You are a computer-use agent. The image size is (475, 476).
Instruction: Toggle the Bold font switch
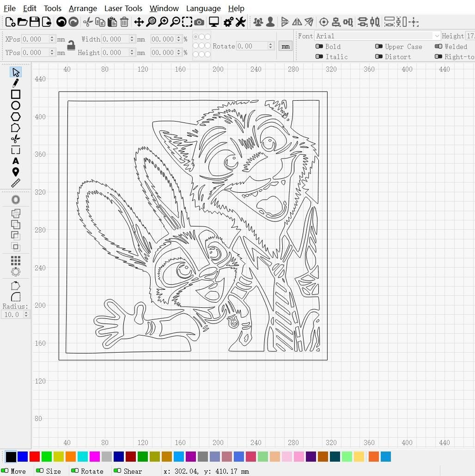[319, 47]
